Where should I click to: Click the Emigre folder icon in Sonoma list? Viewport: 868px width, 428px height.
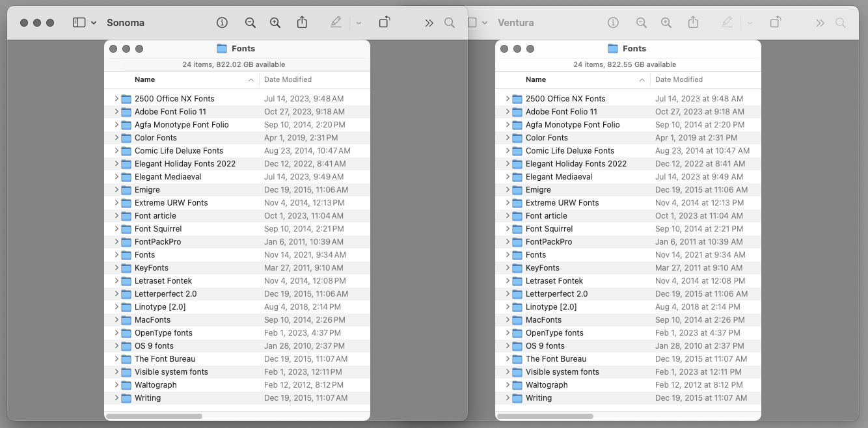126,190
